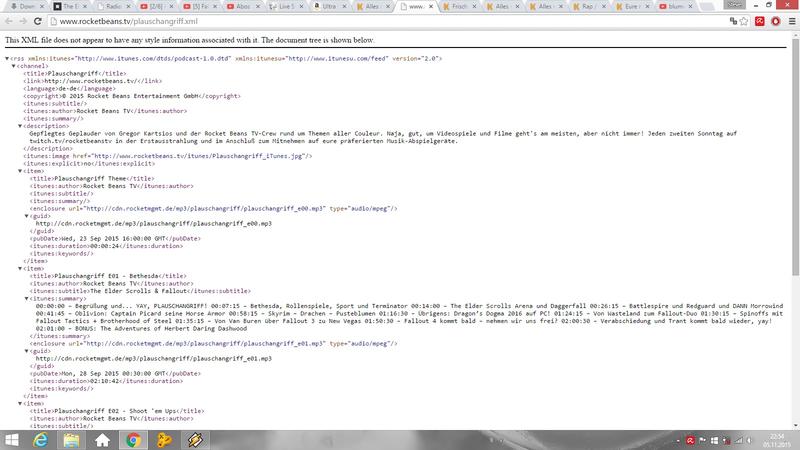Click the pubDate 'Wed, 23 Sep 2015' line
The width and height of the screenshot is (800, 450).
(x=115, y=239)
